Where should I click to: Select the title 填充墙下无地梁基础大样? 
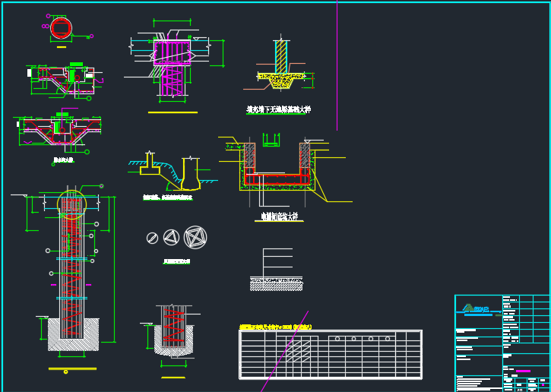[279, 109]
